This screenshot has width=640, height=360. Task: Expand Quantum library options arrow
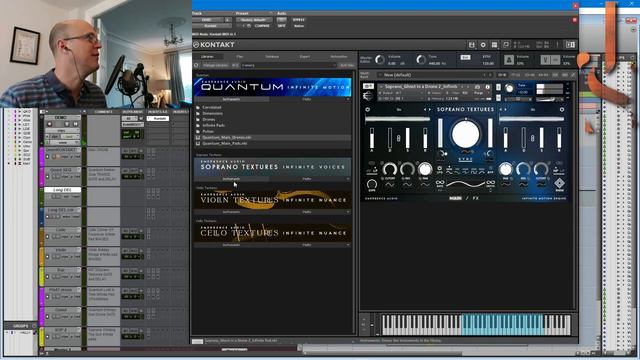[348, 99]
